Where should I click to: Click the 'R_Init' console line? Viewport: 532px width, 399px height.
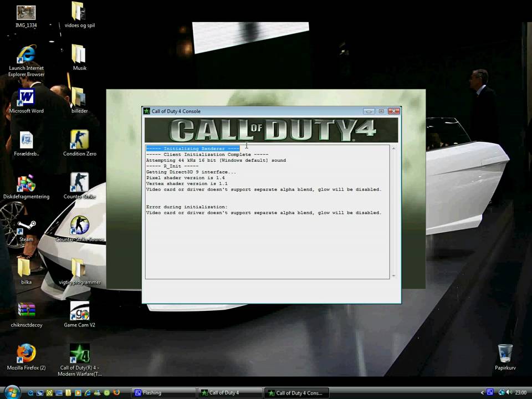[x=172, y=166]
